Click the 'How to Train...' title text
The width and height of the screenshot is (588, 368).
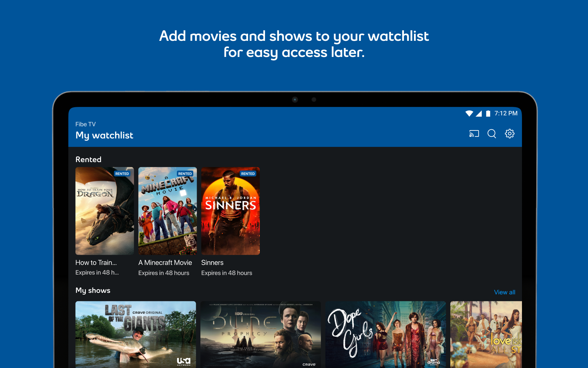96,262
